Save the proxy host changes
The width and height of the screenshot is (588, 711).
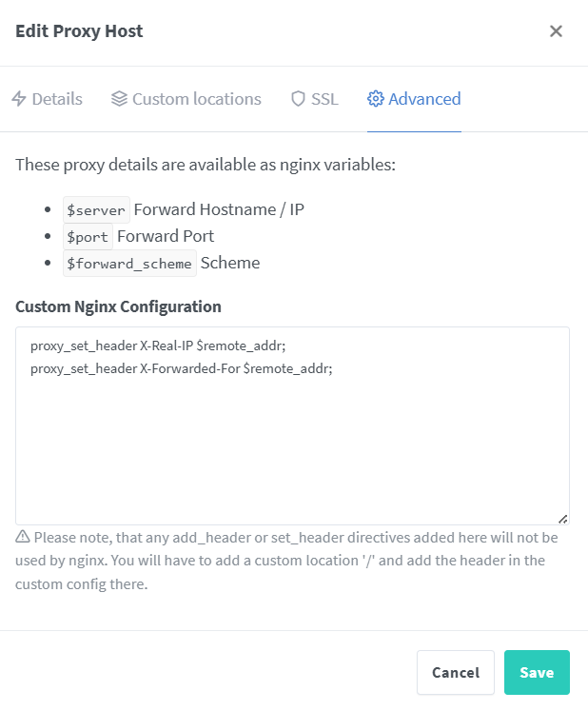tap(537, 673)
